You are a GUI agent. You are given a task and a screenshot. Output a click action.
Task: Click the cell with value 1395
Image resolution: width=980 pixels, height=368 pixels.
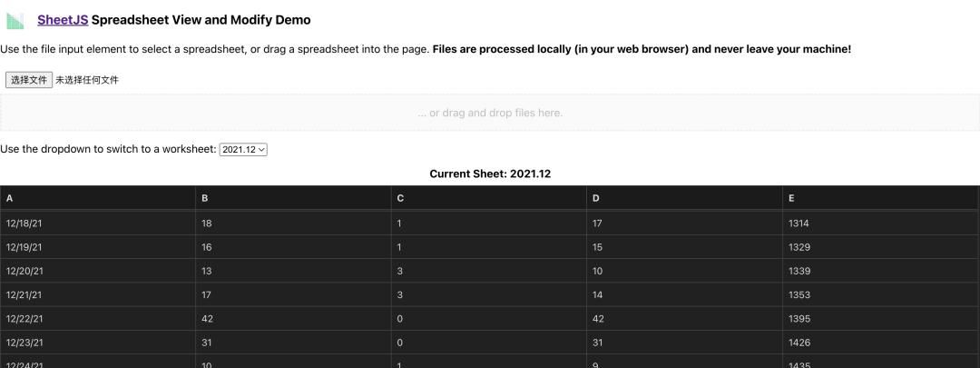click(881, 319)
